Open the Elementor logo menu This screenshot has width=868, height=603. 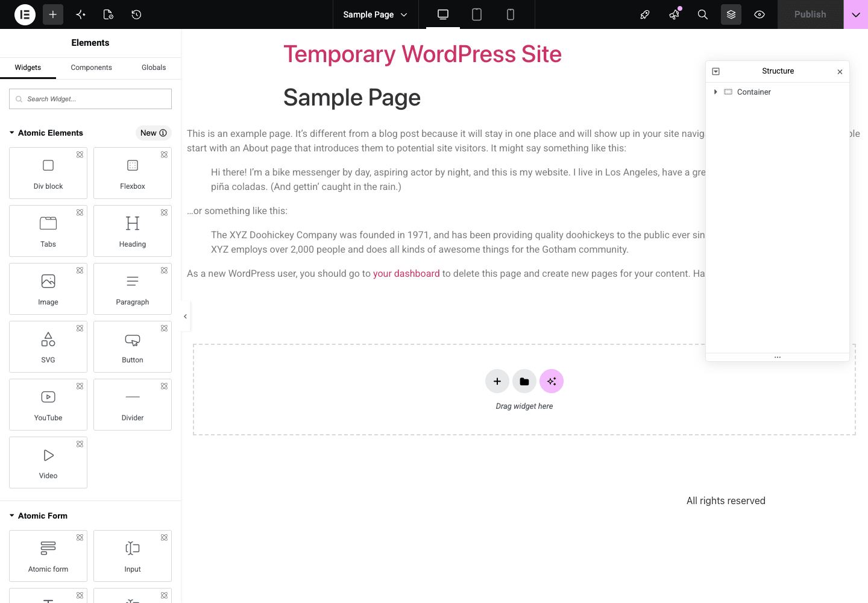(25, 14)
